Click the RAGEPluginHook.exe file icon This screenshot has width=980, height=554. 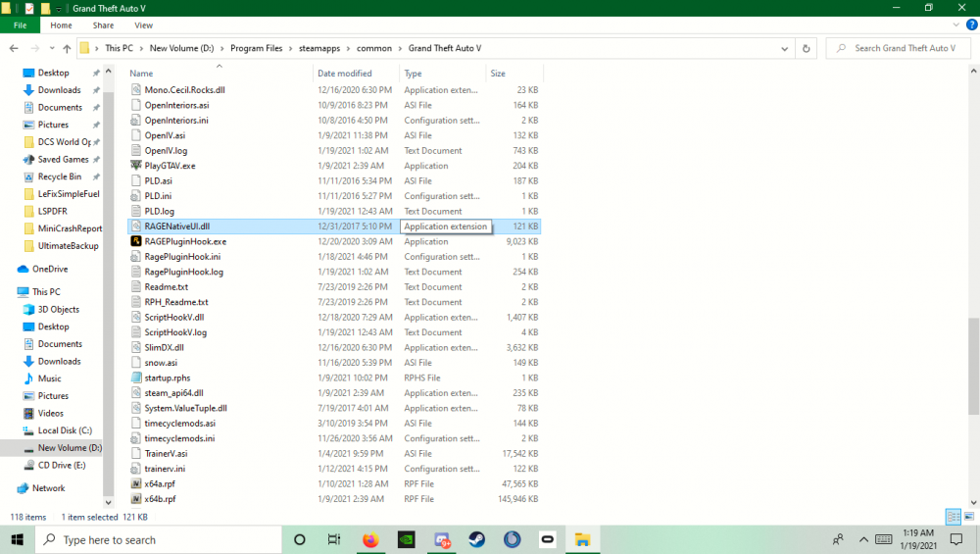[x=136, y=241]
